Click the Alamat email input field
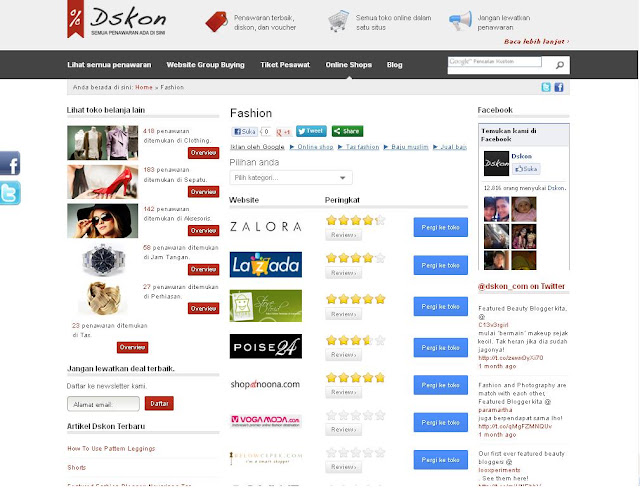Viewport: 640px width, 488px height. tap(103, 404)
